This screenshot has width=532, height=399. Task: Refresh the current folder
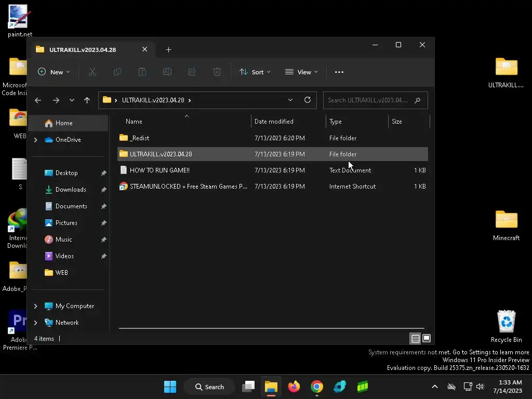308,100
